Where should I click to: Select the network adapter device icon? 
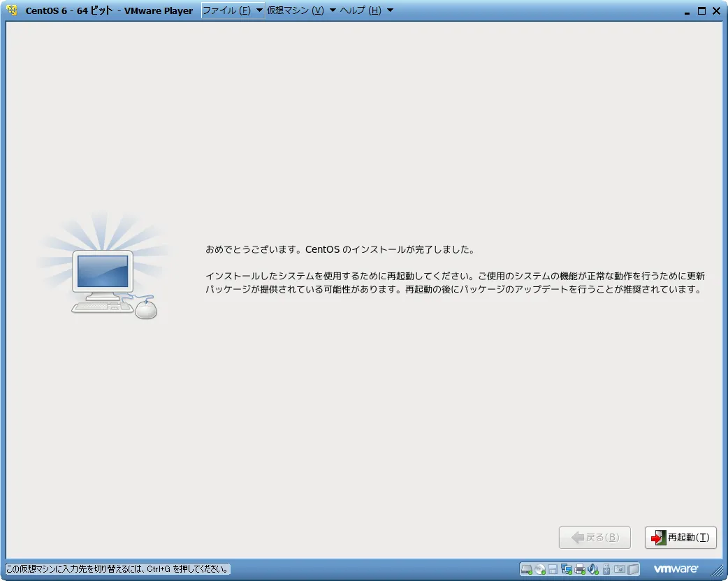pos(566,568)
